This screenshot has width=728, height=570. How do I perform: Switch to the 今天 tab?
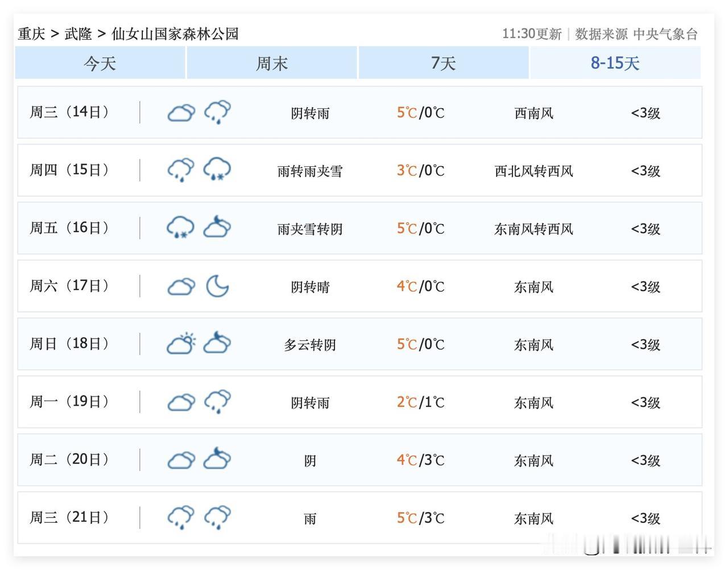pos(100,63)
